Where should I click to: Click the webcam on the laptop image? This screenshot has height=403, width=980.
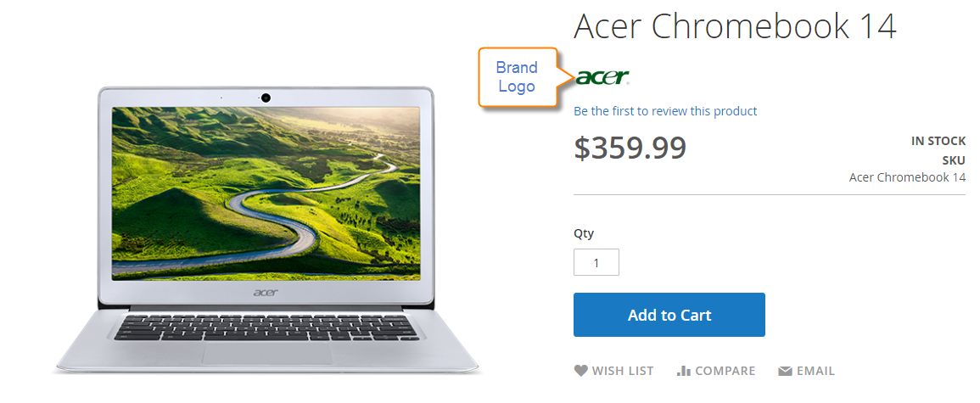coord(266,98)
